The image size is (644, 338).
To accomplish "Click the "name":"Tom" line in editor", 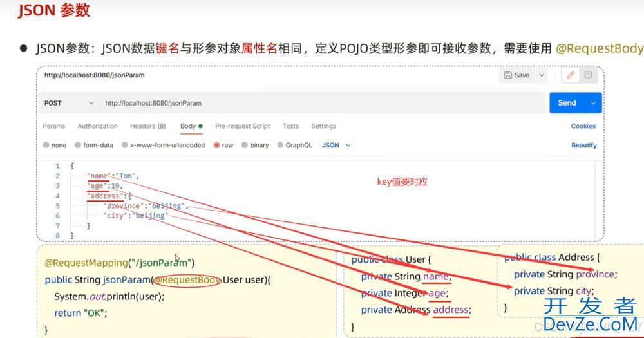I will pos(113,176).
